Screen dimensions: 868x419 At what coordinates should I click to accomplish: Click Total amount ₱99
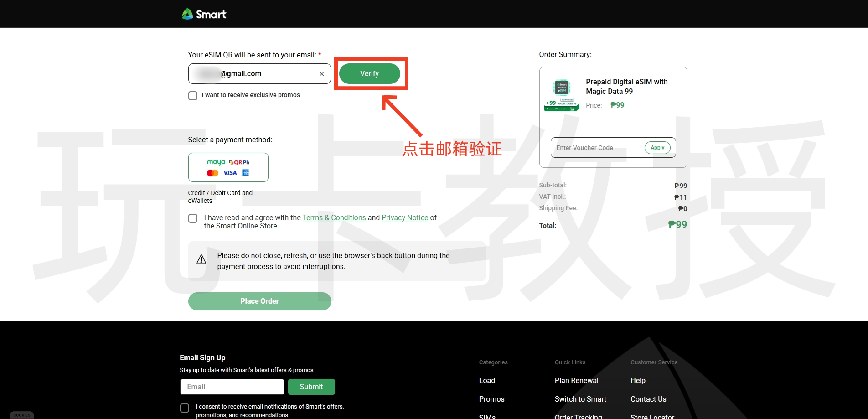[677, 224]
